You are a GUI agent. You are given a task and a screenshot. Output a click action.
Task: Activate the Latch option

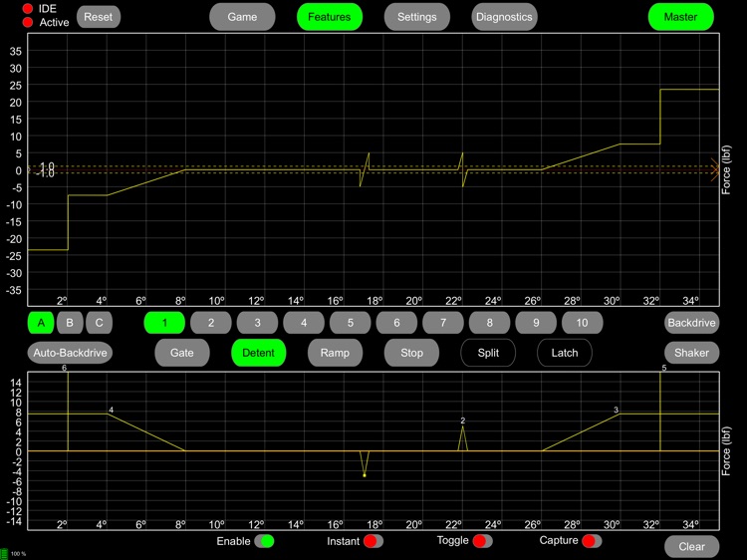coord(564,353)
